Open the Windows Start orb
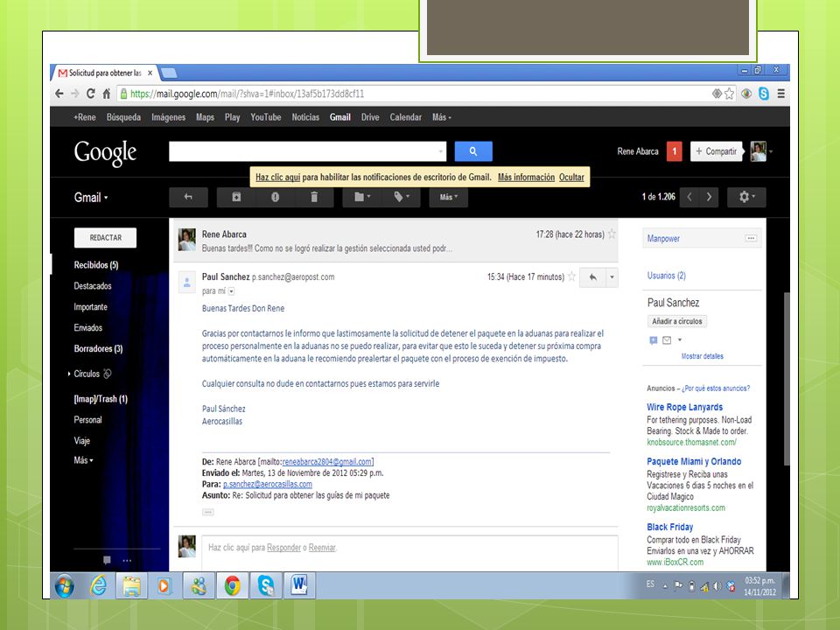Viewport: 840px width, 630px height. pyautogui.click(x=64, y=586)
